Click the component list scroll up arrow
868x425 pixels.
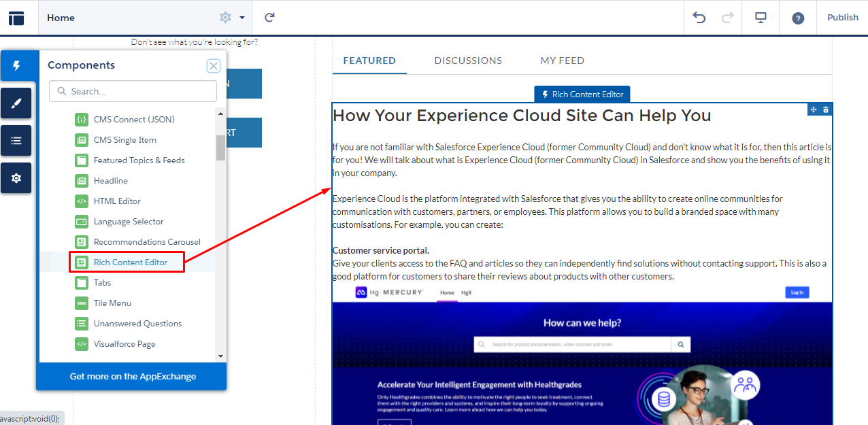[220, 113]
